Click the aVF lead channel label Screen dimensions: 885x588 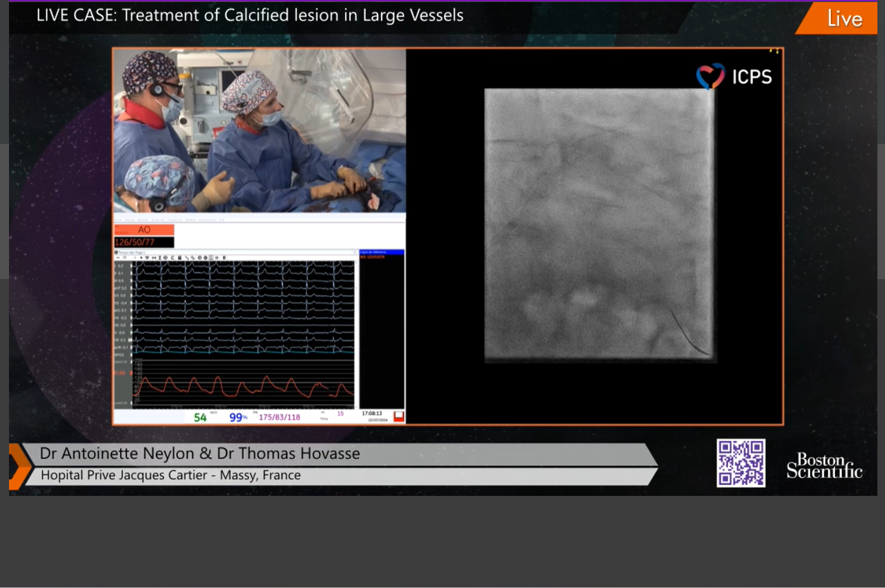coord(120,288)
